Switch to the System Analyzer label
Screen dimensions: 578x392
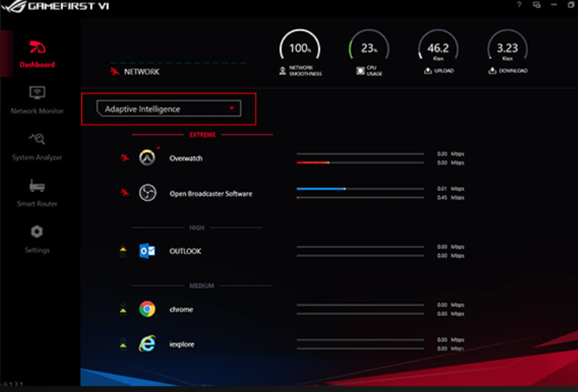click(37, 157)
